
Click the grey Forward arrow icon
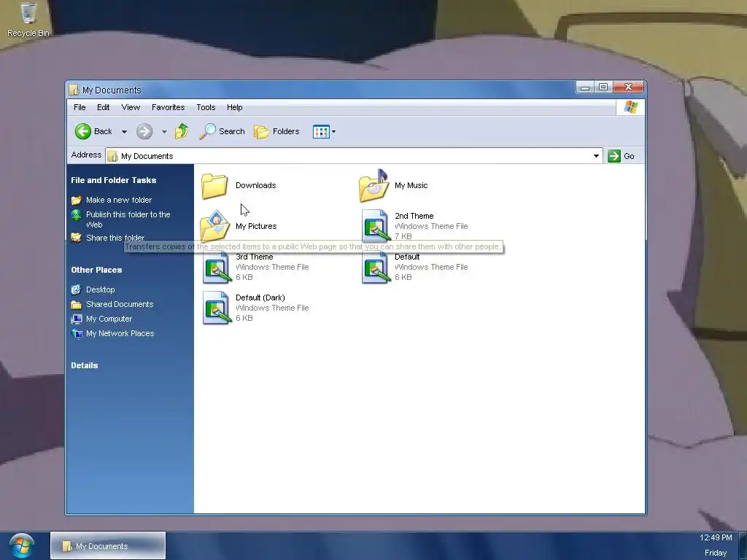[144, 131]
